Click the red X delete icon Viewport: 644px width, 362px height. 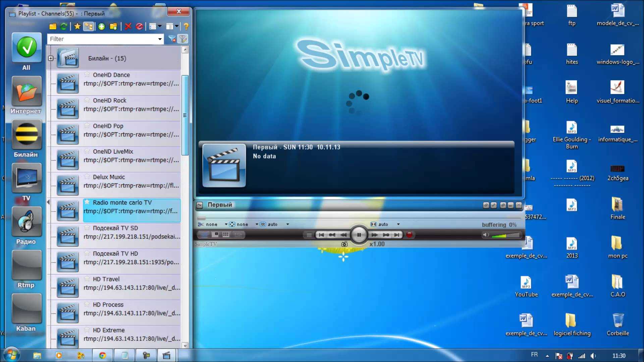tap(128, 26)
